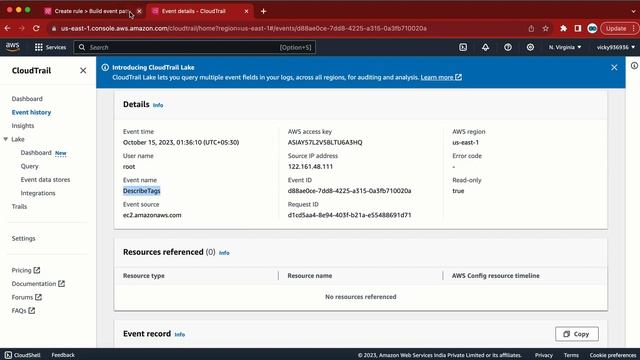Click the browser back arrow

[7, 28]
